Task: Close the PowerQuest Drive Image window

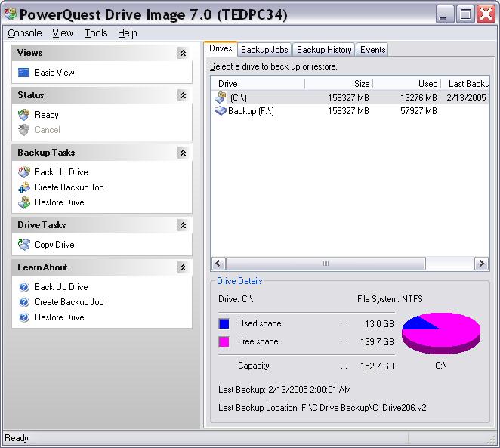Action: click(x=486, y=14)
